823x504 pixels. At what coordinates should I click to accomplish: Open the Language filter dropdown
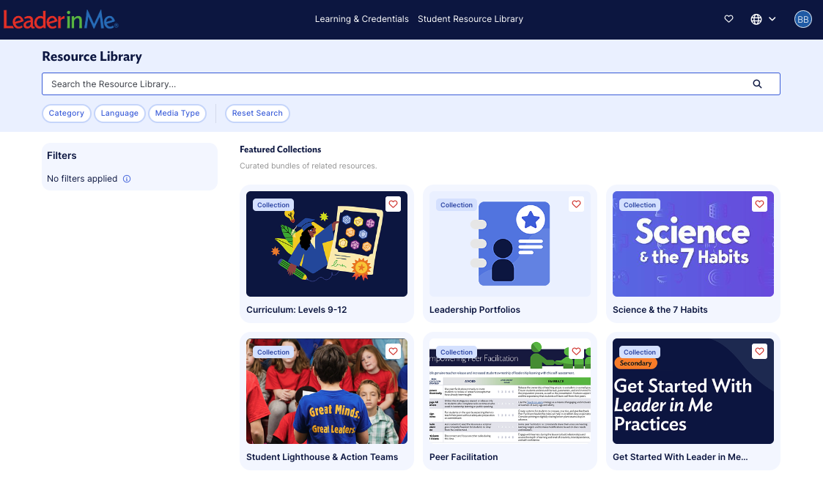(119, 114)
